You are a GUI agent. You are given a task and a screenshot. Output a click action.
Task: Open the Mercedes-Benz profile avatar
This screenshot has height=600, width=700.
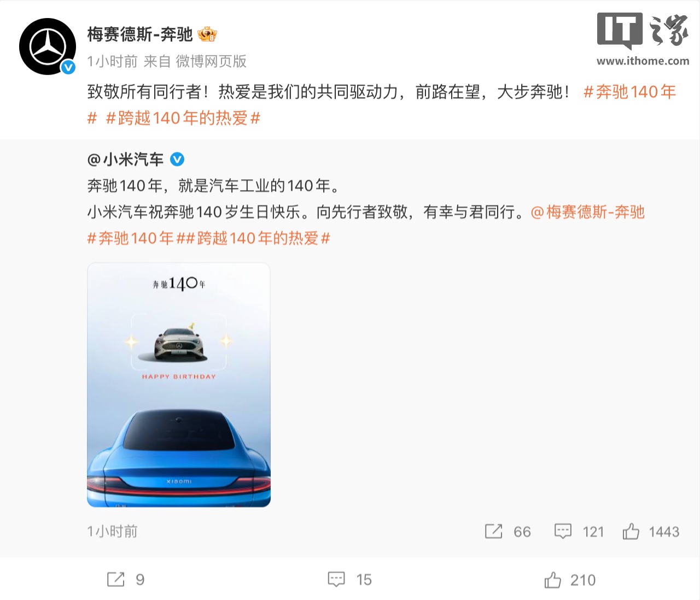pyautogui.click(x=48, y=46)
